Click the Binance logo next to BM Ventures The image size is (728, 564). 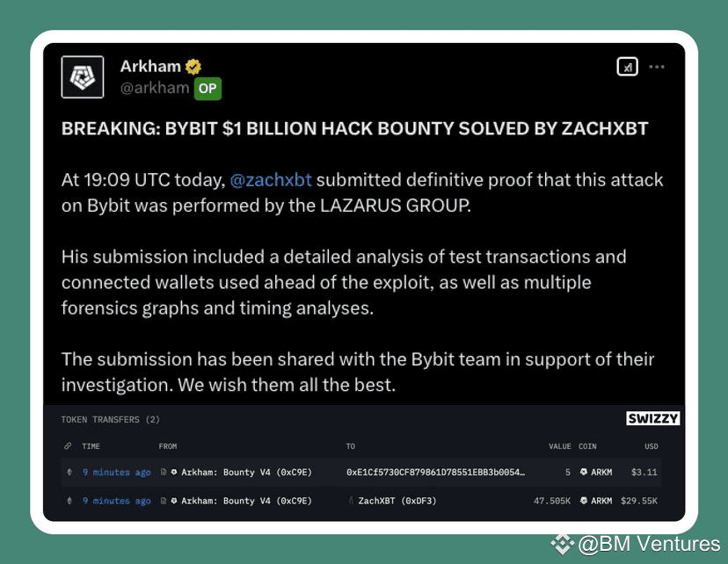(562, 545)
